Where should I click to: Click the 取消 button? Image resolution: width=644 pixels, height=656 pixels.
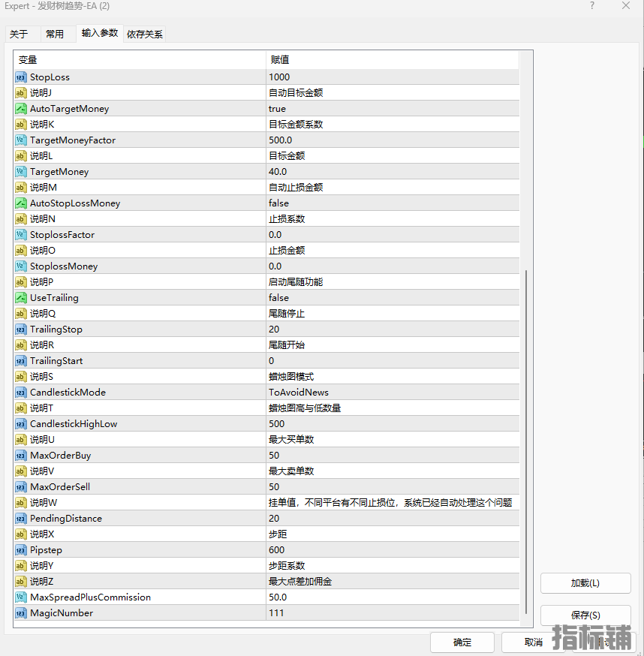point(533,642)
